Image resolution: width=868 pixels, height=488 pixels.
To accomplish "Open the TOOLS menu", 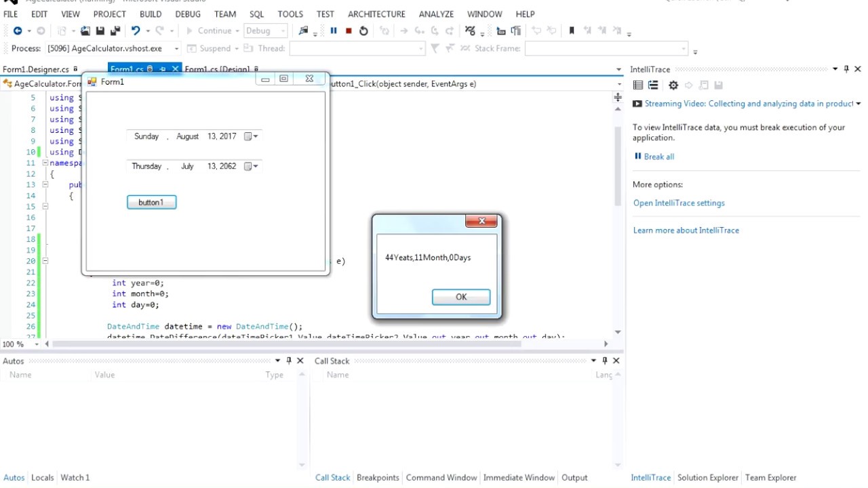I will 290,14.
